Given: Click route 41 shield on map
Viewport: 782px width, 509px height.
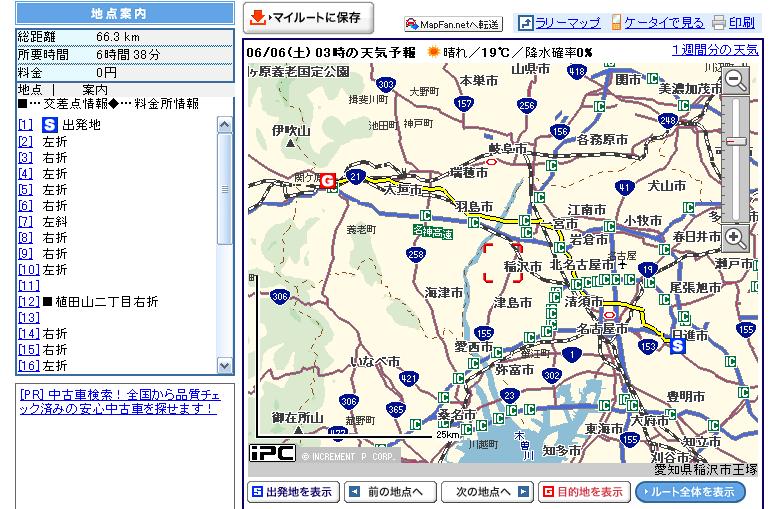Looking at the screenshot, I should pyautogui.click(x=625, y=187).
